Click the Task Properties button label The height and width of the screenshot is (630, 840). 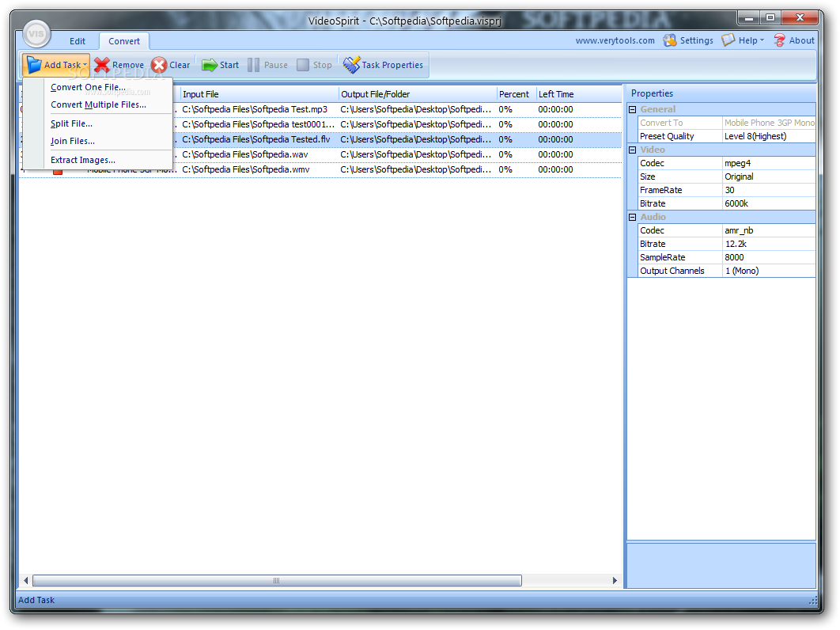point(392,65)
